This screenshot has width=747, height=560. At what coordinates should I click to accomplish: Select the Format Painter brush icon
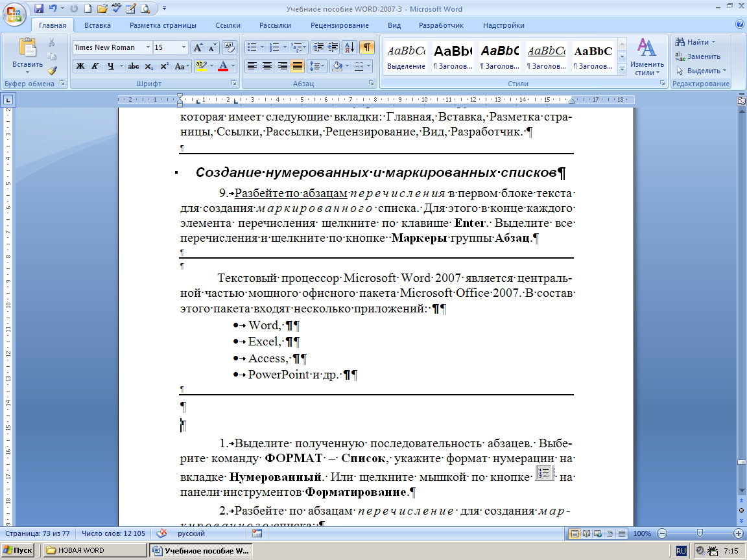pos(51,71)
